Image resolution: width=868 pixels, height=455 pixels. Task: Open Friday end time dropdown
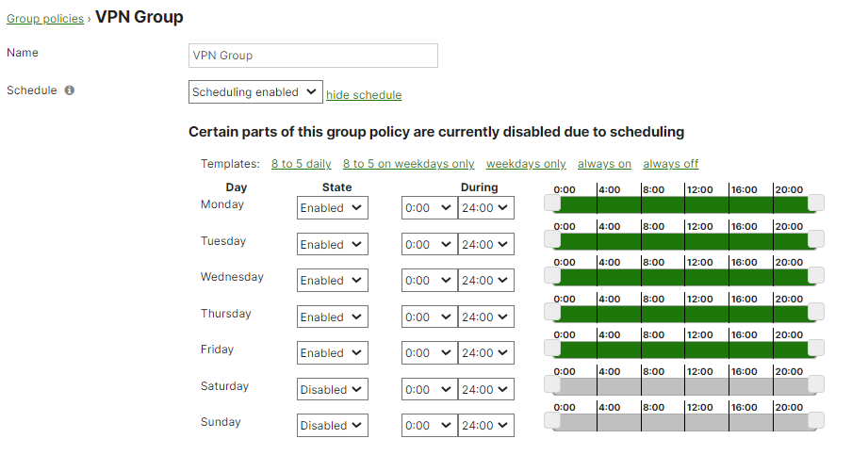[x=485, y=353]
